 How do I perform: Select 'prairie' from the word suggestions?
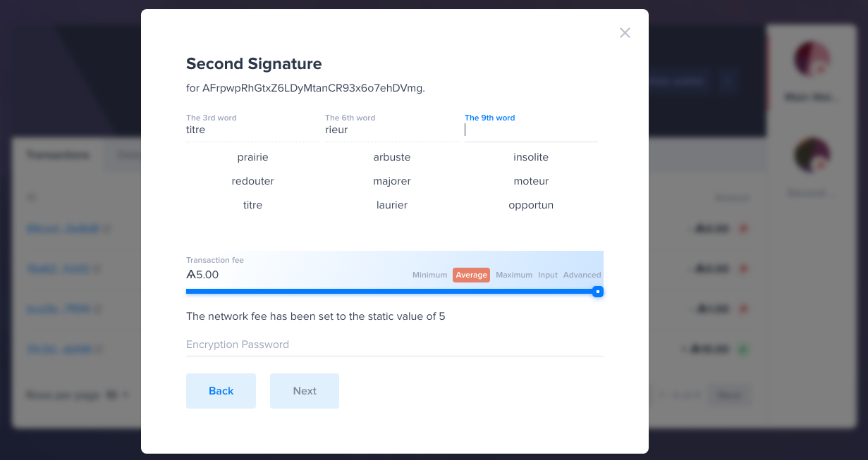tap(252, 157)
